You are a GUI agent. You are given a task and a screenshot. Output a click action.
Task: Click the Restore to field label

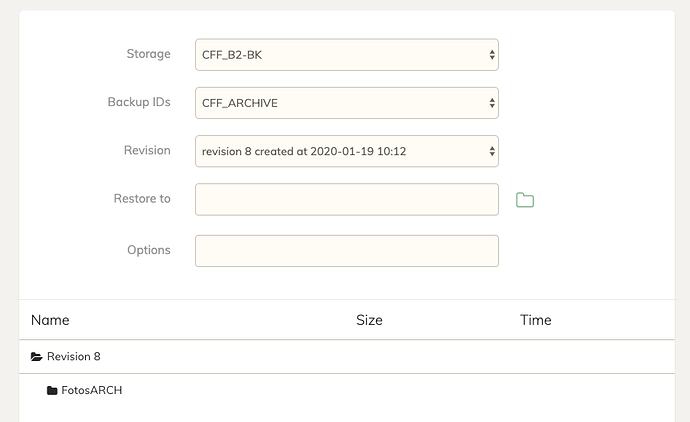(142, 198)
